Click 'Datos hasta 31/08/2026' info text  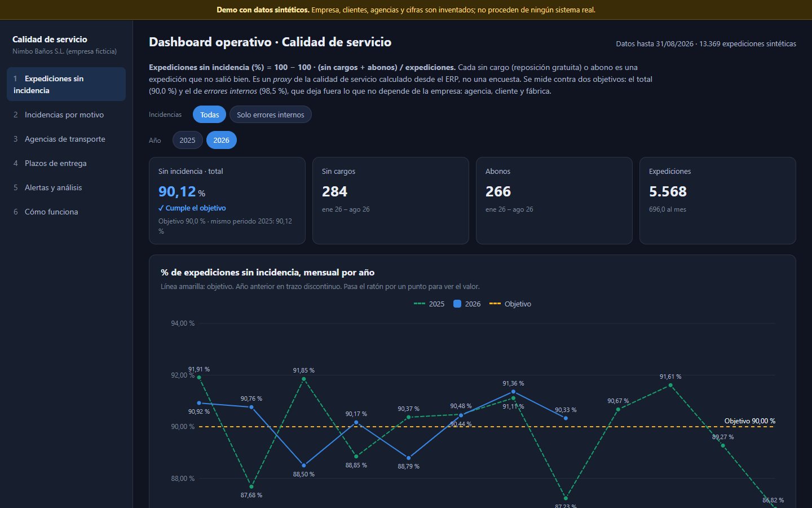tap(655, 43)
